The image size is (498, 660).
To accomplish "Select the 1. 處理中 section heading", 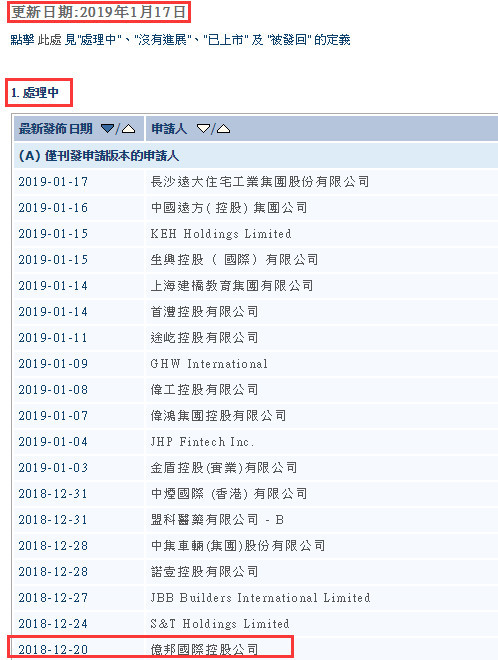I will coord(35,93).
